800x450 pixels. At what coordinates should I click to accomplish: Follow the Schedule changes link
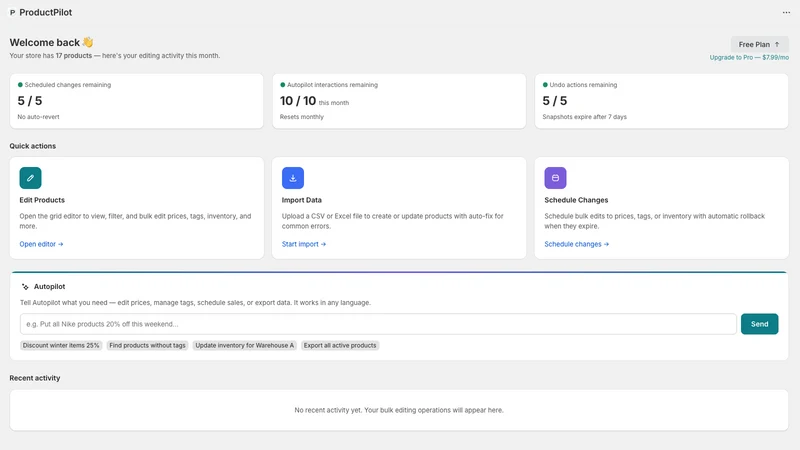click(x=577, y=244)
